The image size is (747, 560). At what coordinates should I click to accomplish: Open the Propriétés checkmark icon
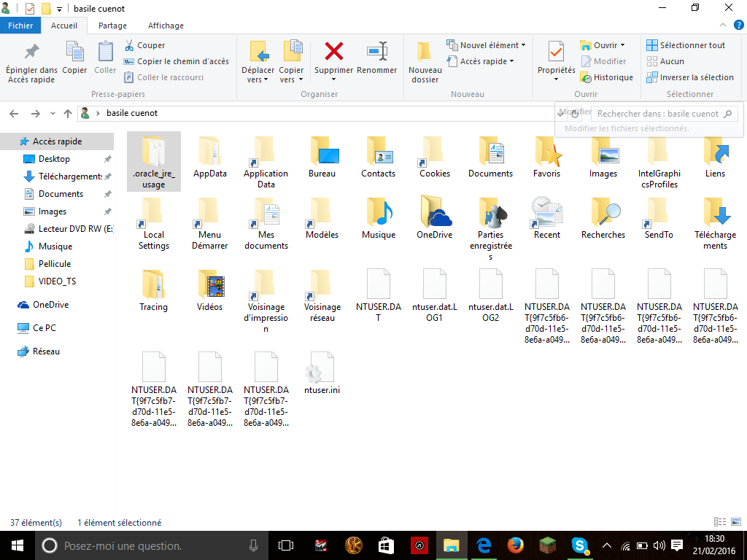[x=556, y=52]
